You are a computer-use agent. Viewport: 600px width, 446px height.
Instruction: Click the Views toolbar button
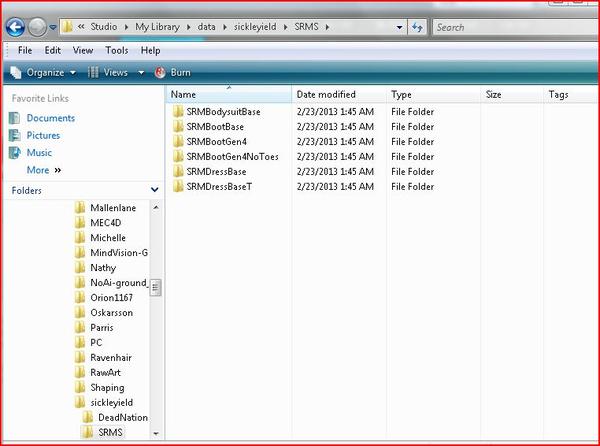click(x=108, y=73)
